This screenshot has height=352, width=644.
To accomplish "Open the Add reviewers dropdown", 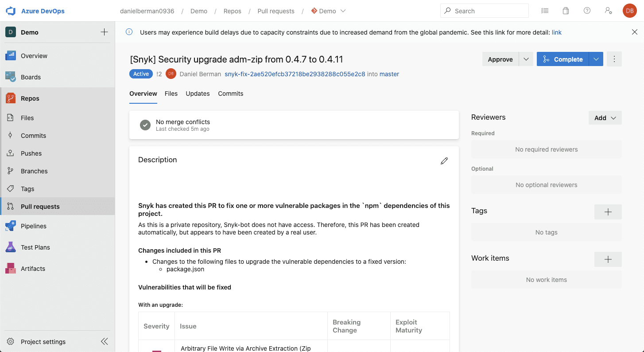I will [x=605, y=118].
